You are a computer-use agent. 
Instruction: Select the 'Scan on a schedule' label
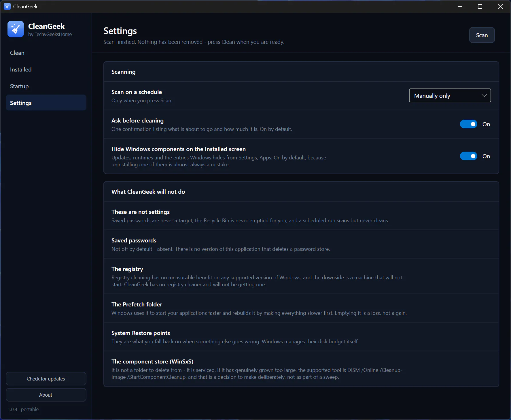point(137,92)
